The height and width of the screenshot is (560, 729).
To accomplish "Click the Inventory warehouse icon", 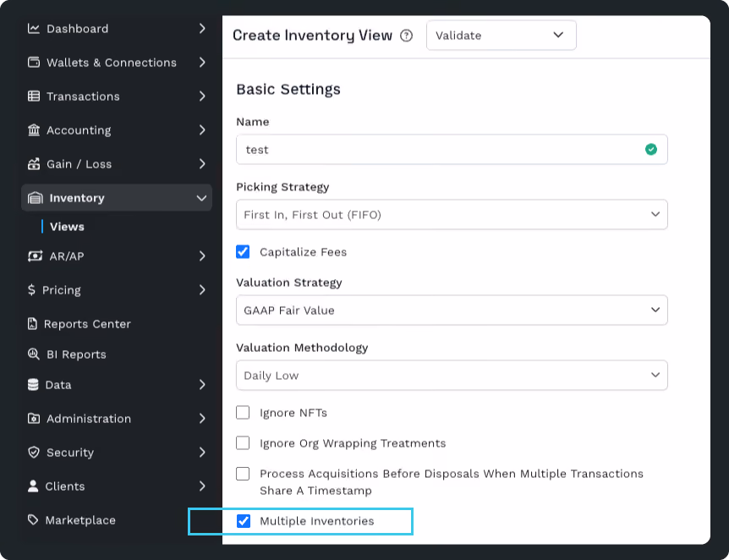I will coord(35,198).
